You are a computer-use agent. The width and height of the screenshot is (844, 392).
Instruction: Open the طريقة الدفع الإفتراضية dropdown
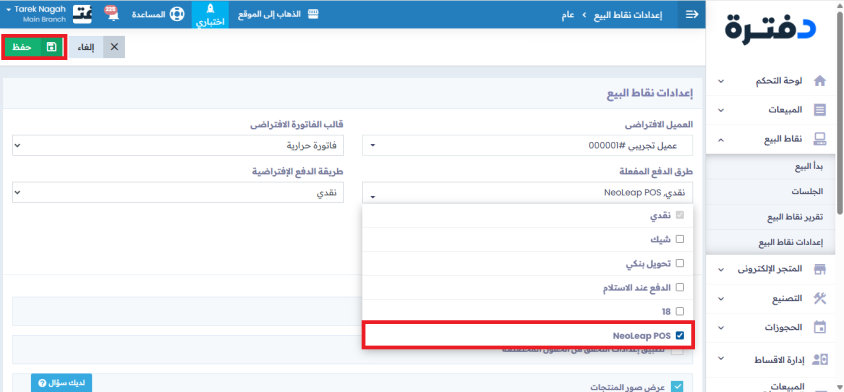coord(178,192)
